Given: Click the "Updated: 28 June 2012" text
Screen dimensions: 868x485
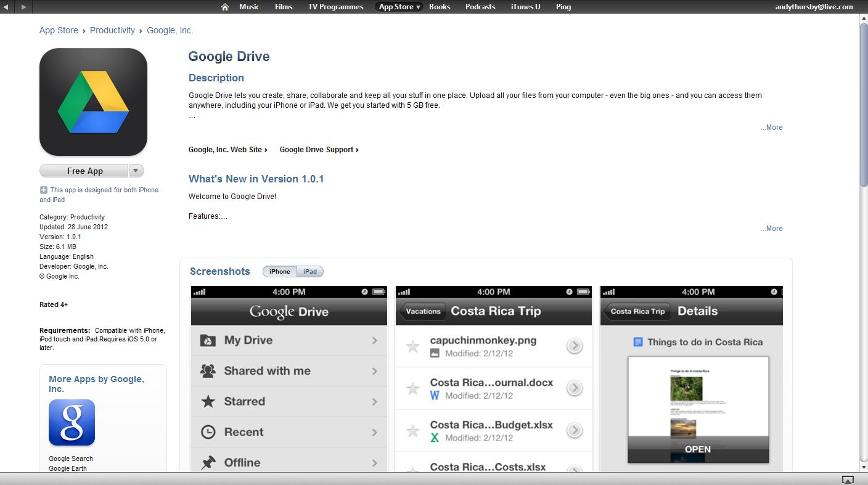Looking at the screenshot, I should pos(73,227).
